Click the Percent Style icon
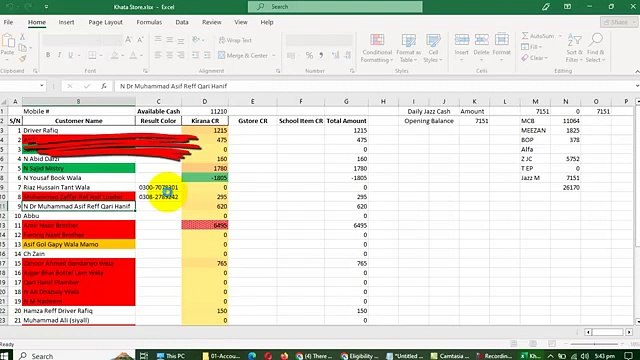 [x=309, y=55]
